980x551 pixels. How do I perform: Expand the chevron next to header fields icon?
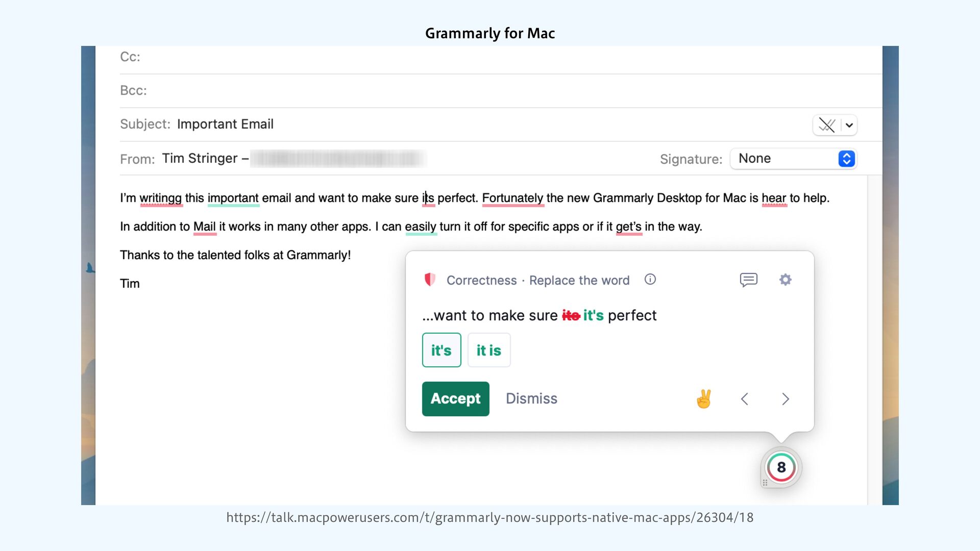[849, 125]
